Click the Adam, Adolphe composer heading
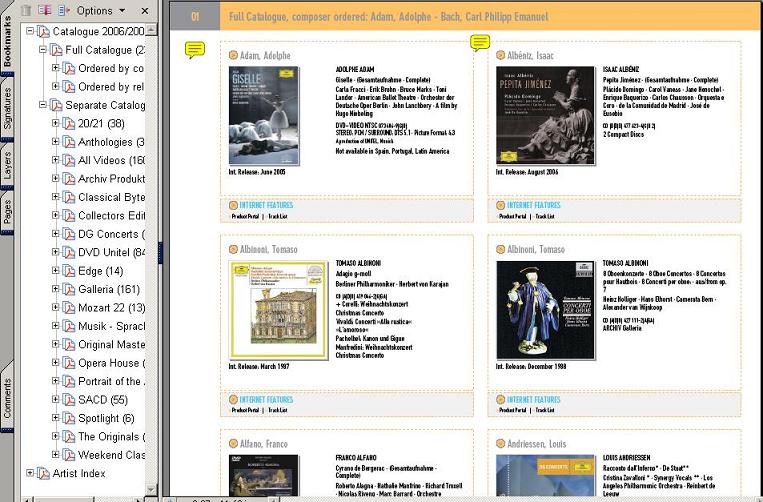Image resolution: width=763 pixels, height=502 pixels. click(x=265, y=55)
